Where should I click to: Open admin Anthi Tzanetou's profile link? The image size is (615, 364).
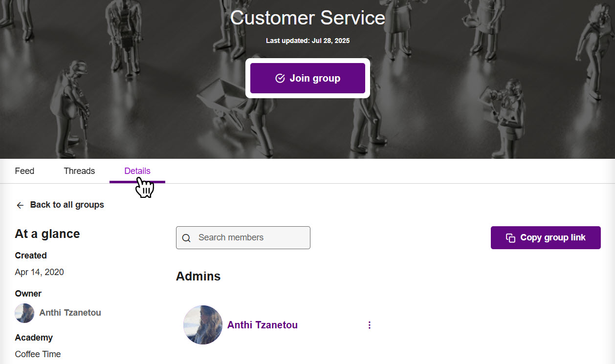(x=262, y=324)
